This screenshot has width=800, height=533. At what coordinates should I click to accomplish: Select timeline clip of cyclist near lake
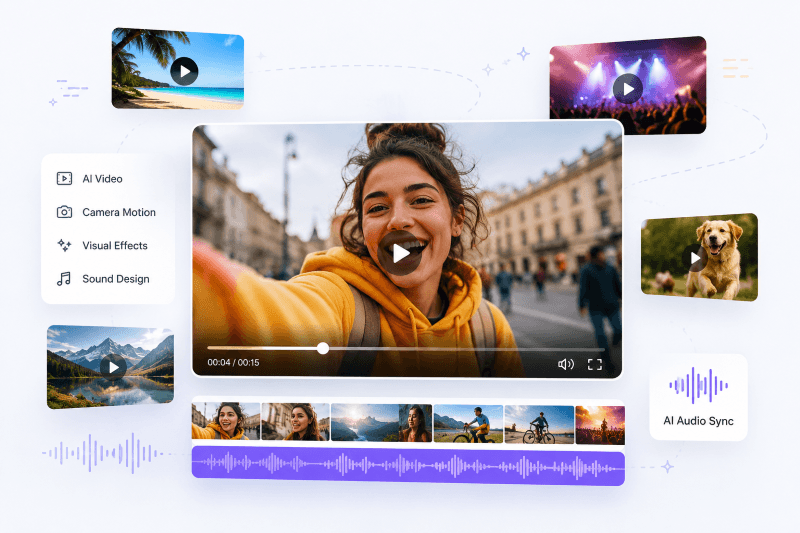(468, 424)
